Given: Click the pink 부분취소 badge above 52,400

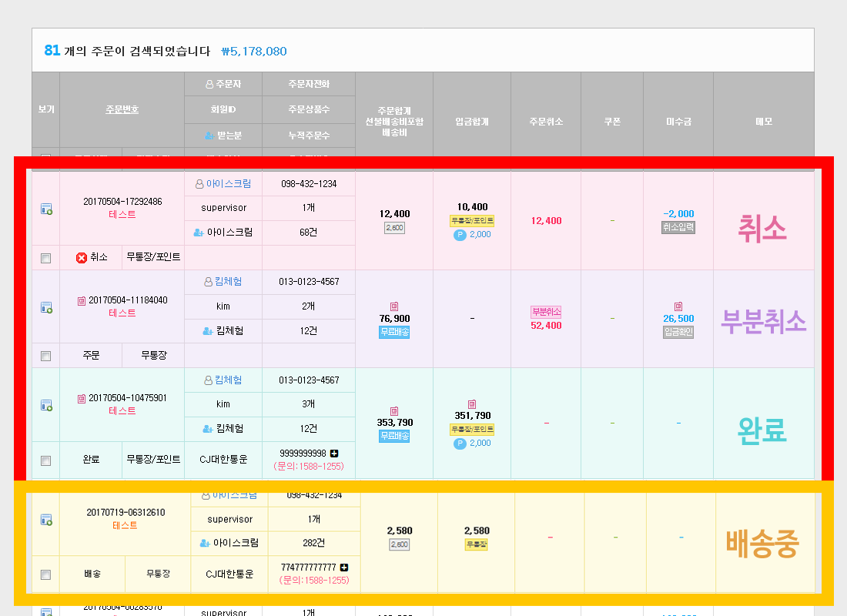Looking at the screenshot, I should 546,312.
